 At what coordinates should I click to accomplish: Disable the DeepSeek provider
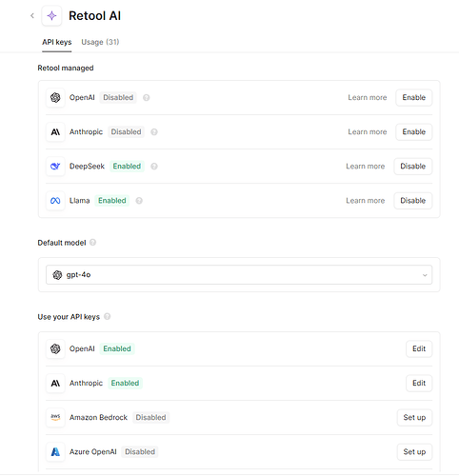(x=412, y=167)
